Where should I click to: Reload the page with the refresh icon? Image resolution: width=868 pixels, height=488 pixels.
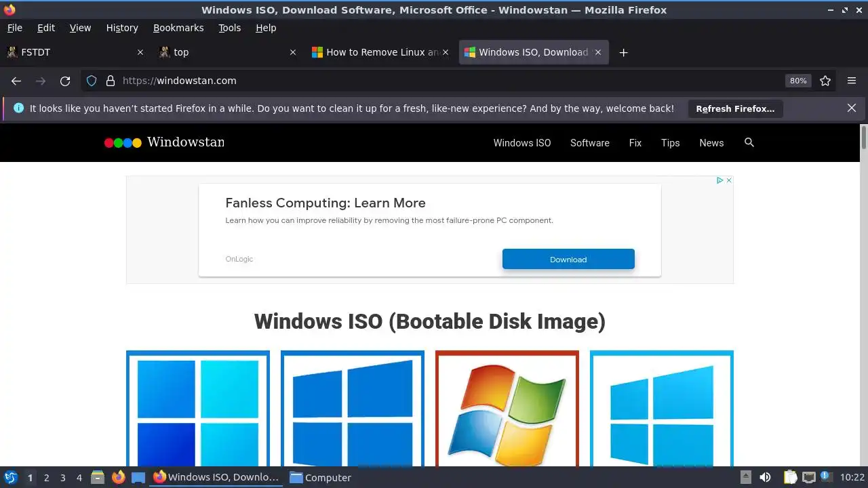click(65, 81)
